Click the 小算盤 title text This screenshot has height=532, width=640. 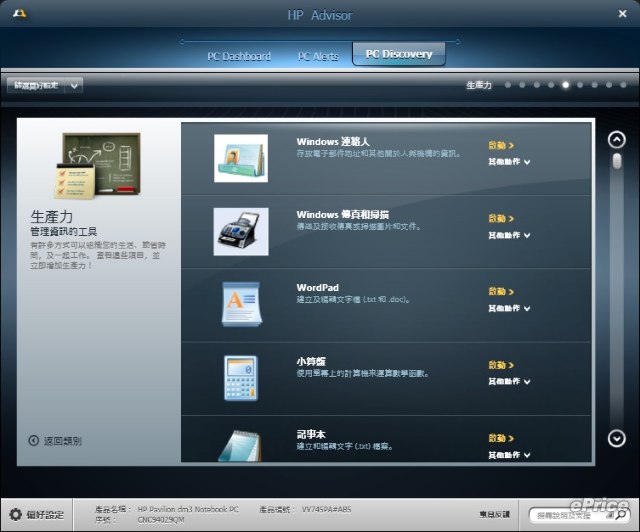(311, 361)
